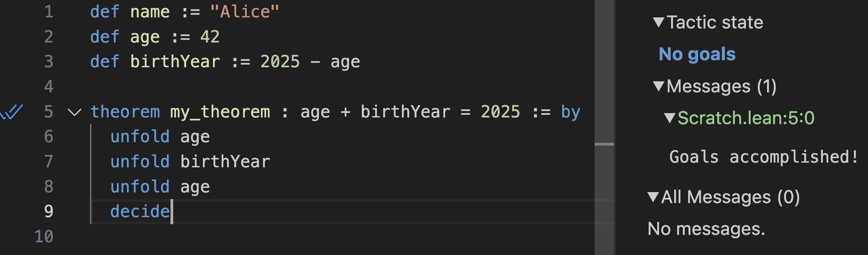Click the Goals accomplished! message
868x255 pixels.
pyautogui.click(x=763, y=157)
